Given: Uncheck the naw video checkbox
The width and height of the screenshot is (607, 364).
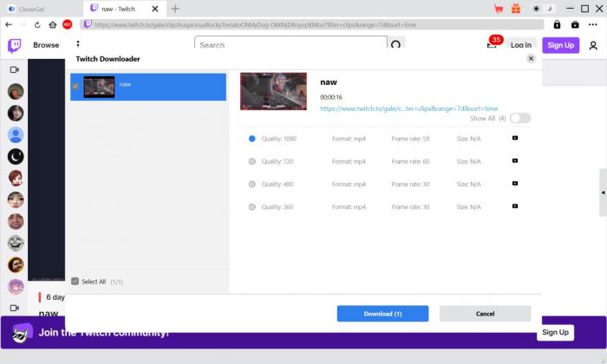Looking at the screenshot, I should coord(75,87).
